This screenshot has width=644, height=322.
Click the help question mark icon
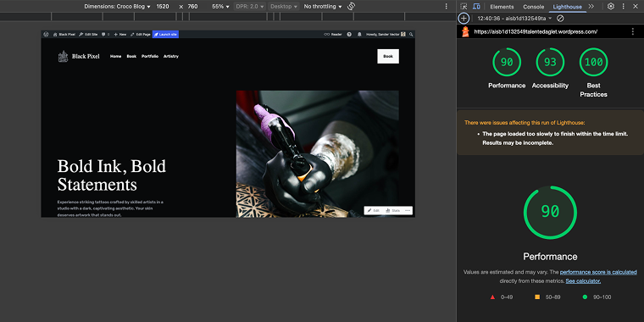pyautogui.click(x=349, y=35)
